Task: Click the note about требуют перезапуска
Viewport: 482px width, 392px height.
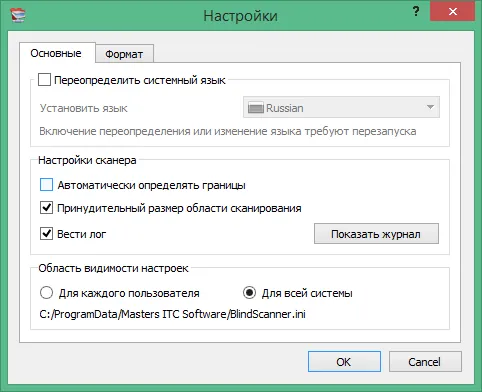Action: coord(228,131)
